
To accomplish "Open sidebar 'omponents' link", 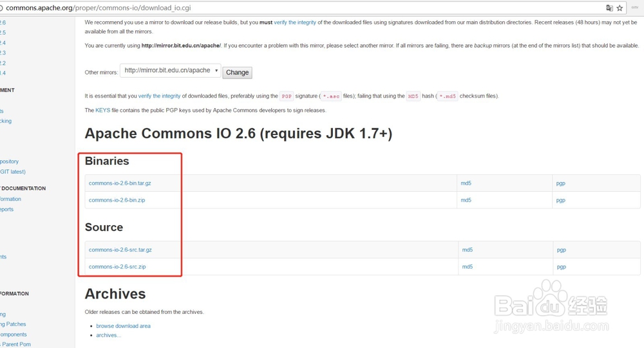I will (14, 334).
